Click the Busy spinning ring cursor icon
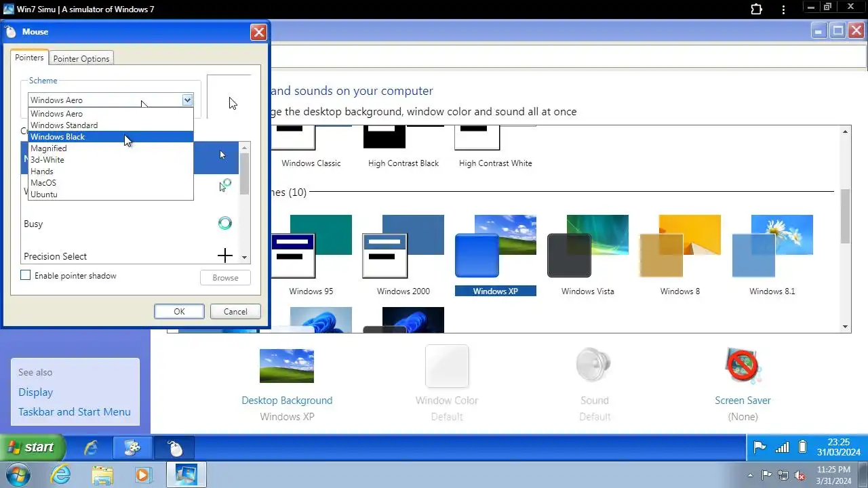Viewport: 868px width, 488px height. click(x=224, y=223)
